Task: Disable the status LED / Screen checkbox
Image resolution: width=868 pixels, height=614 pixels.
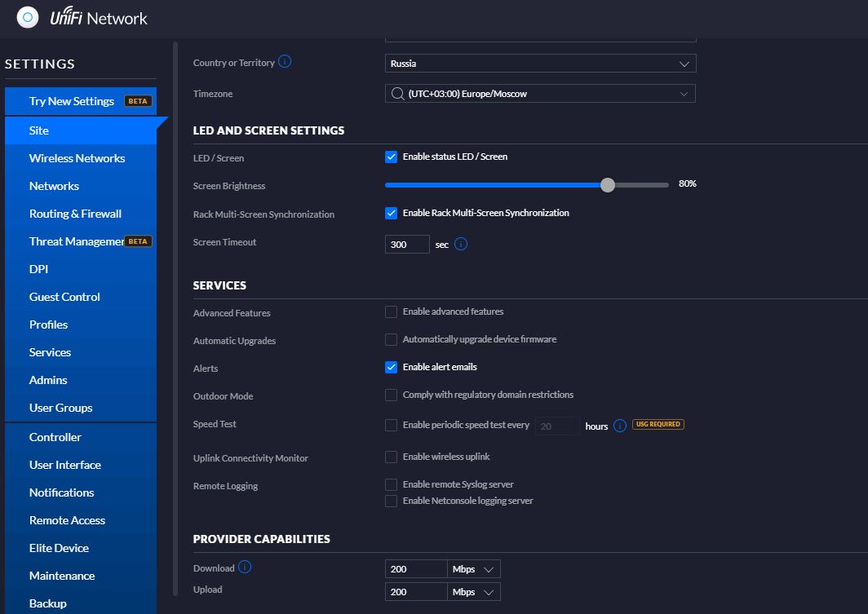Action: pos(392,157)
